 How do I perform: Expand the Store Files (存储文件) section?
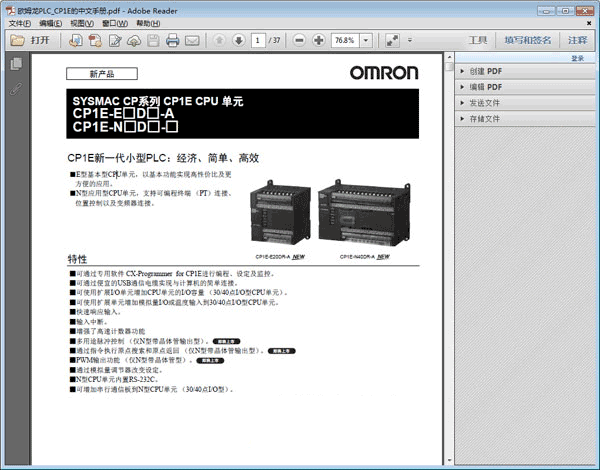(525, 119)
